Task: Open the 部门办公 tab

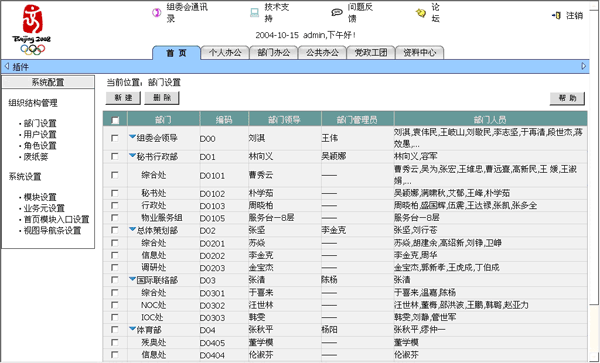Action: tap(273, 53)
